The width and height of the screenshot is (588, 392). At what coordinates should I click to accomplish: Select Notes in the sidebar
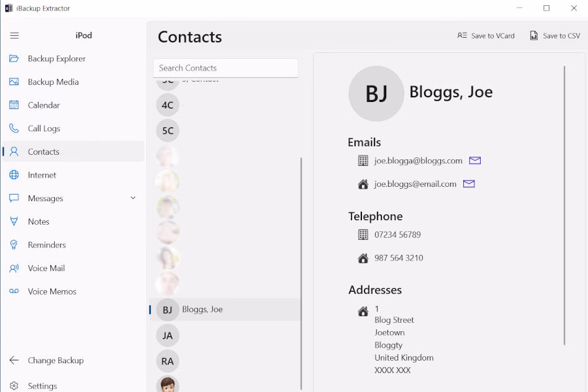(39, 221)
